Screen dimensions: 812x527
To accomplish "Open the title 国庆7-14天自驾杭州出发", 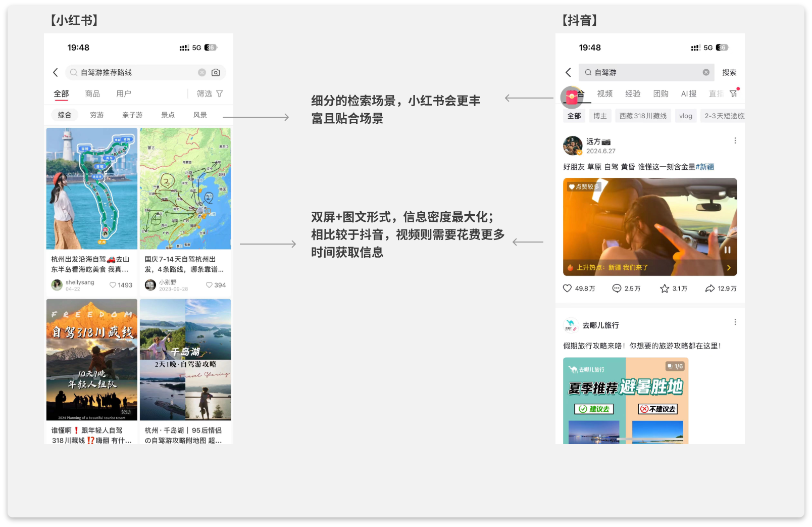I will click(184, 264).
